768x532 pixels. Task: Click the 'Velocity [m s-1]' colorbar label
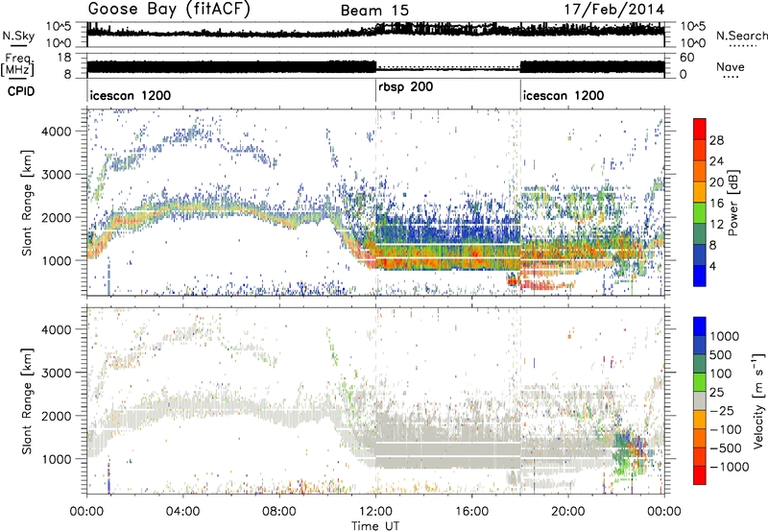click(758, 400)
